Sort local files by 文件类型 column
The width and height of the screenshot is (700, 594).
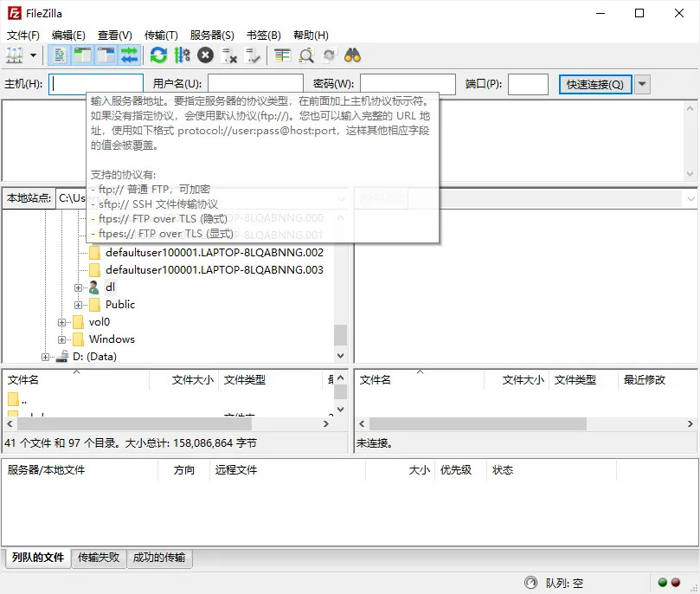pyautogui.click(x=271, y=380)
